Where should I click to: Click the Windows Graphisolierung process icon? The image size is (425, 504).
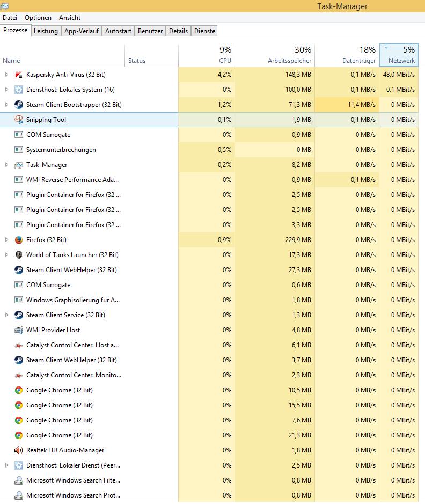[19, 300]
